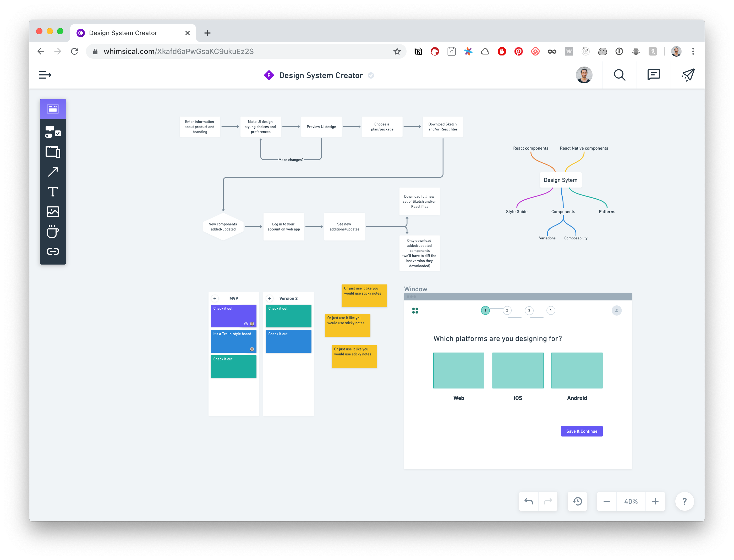Click the paper plane share icon
734x560 pixels.
coord(688,75)
